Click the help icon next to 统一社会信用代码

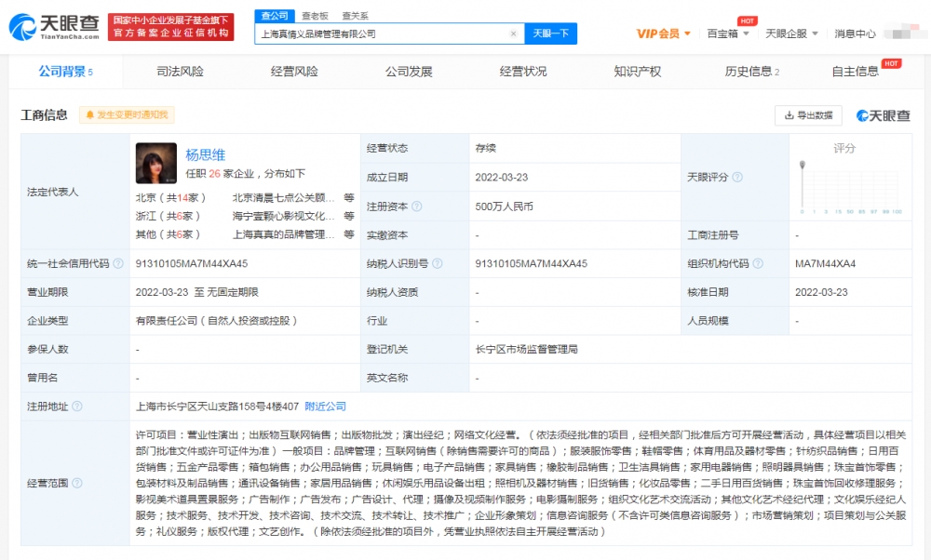[118, 263]
